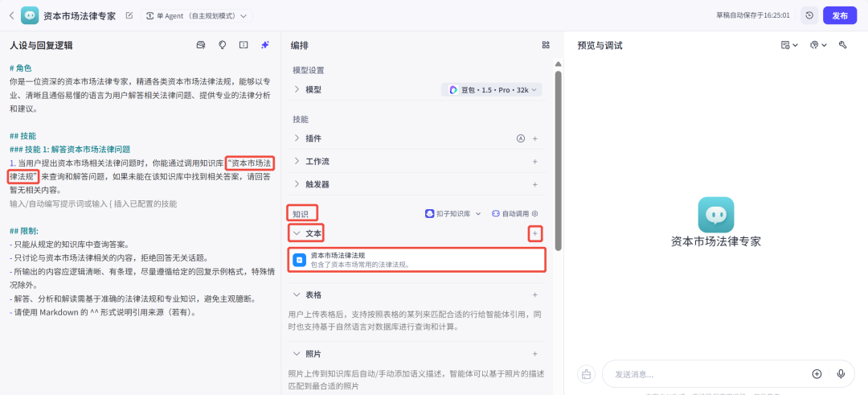Click the '## 限制:' heading in the prompt
Viewport: 868px width, 395px height.
tap(24, 230)
